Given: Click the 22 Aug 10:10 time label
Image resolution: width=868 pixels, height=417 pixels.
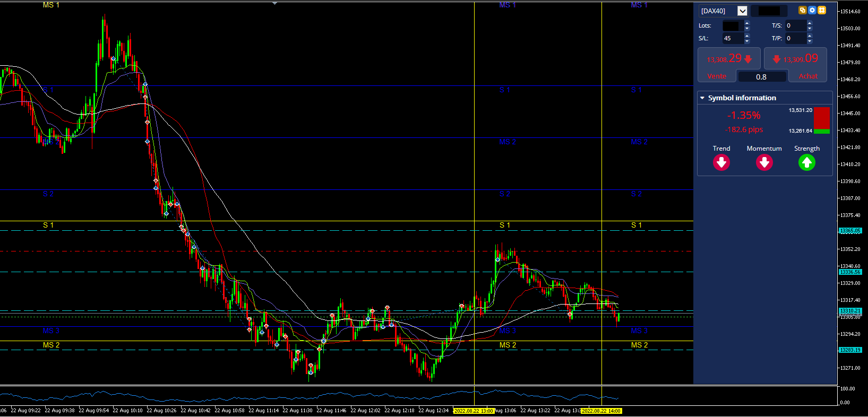Looking at the screenshot, I should tap(127, 411).
